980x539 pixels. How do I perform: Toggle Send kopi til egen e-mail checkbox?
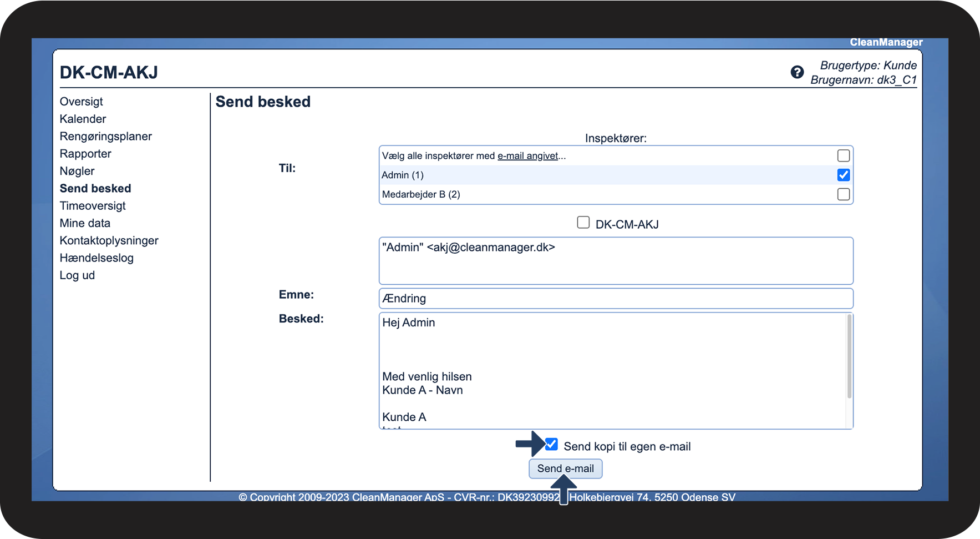tap(551, 445)
